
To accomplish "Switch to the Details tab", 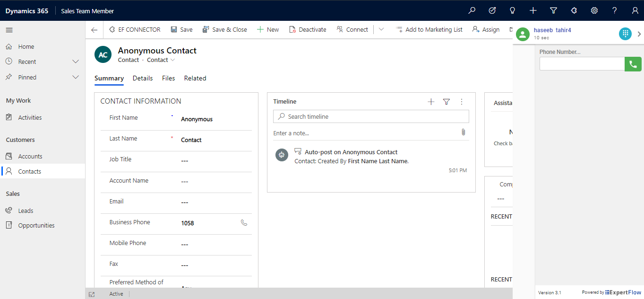I will tap(143, 79).
